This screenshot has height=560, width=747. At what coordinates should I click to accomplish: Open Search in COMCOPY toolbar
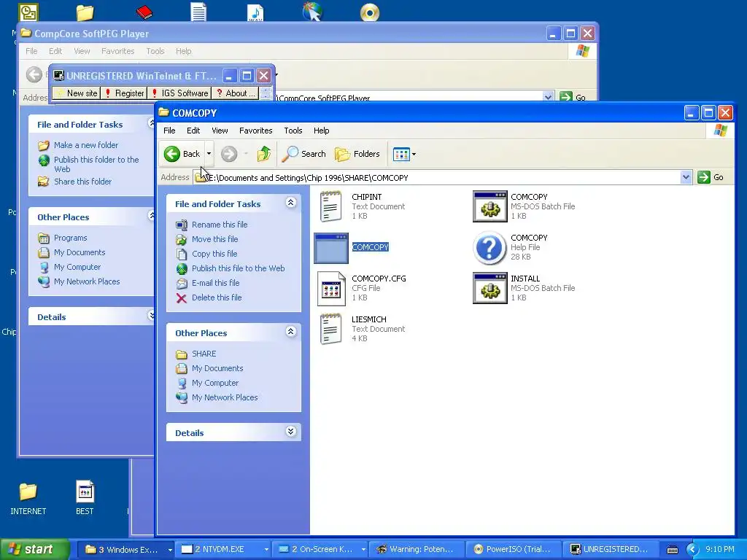click(303, 154)
